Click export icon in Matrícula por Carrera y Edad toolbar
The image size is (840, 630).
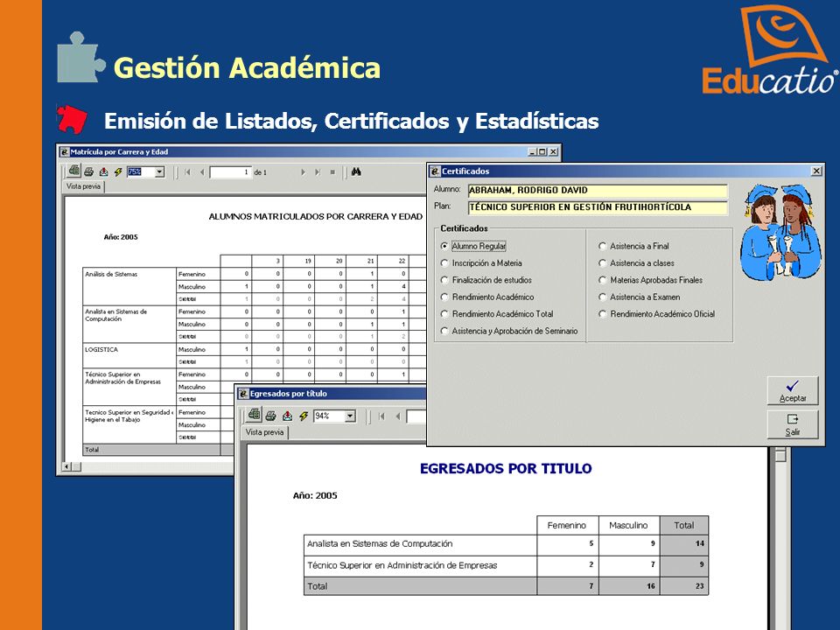tap(104, 172)
